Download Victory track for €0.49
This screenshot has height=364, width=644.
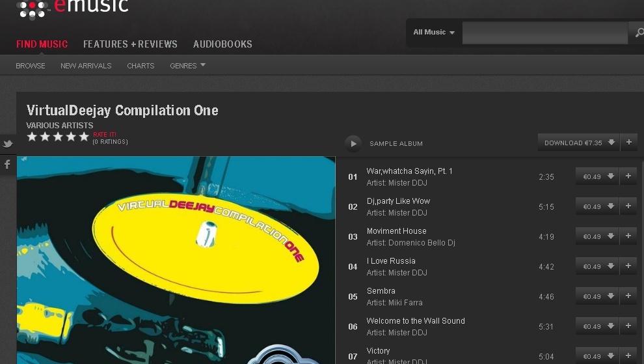pyautogui.click(x=597, y=356)
